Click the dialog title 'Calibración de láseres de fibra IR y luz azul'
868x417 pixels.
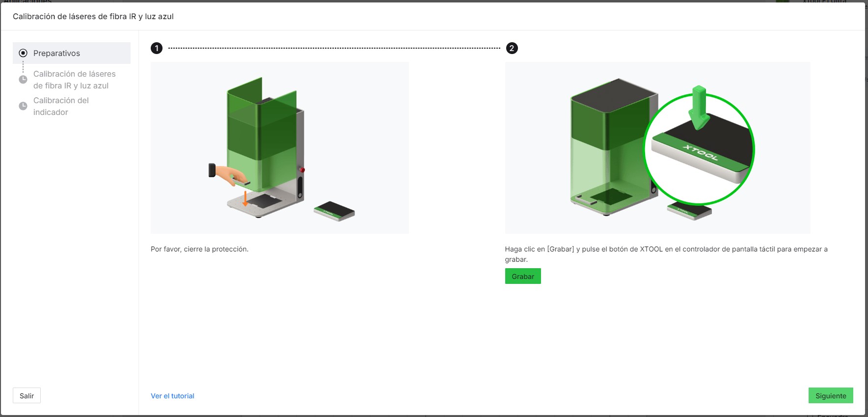point(93,16)
